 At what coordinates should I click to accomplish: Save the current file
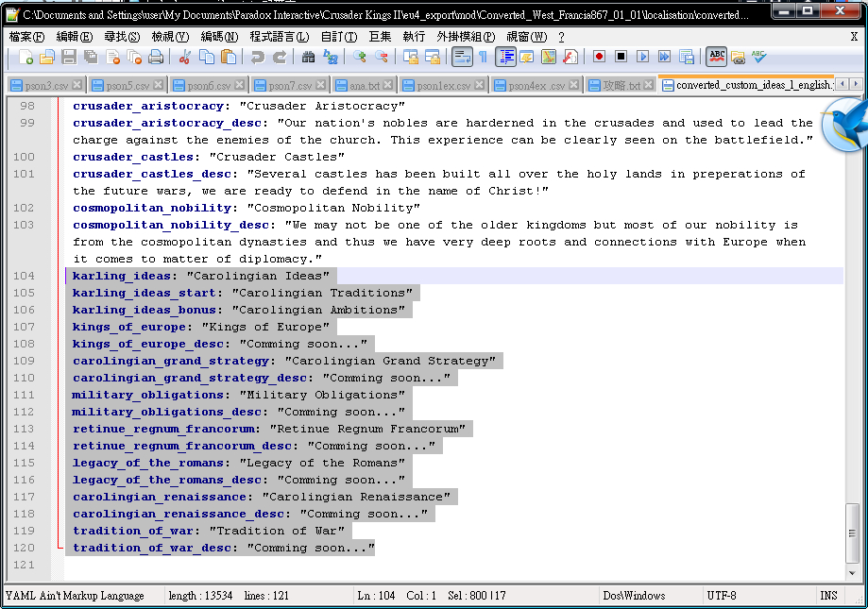[69, 57]
